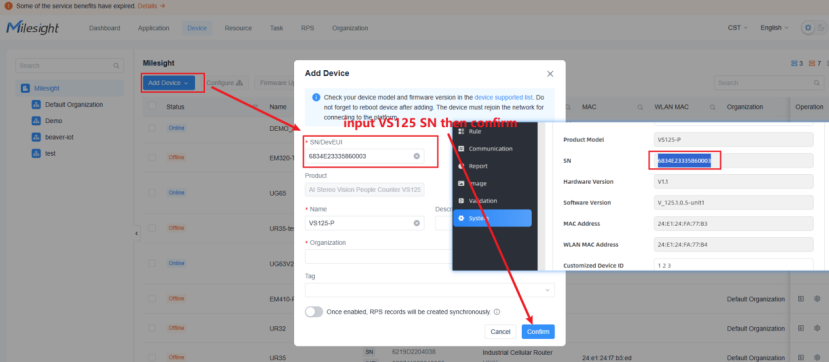Select the Milesight root organization
This screenshot has width=829, height=362.
coord(70,88)
